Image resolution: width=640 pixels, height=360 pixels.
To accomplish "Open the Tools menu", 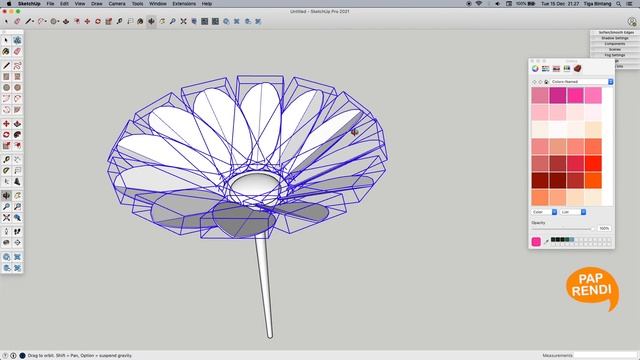I will (x=137, y=4).
